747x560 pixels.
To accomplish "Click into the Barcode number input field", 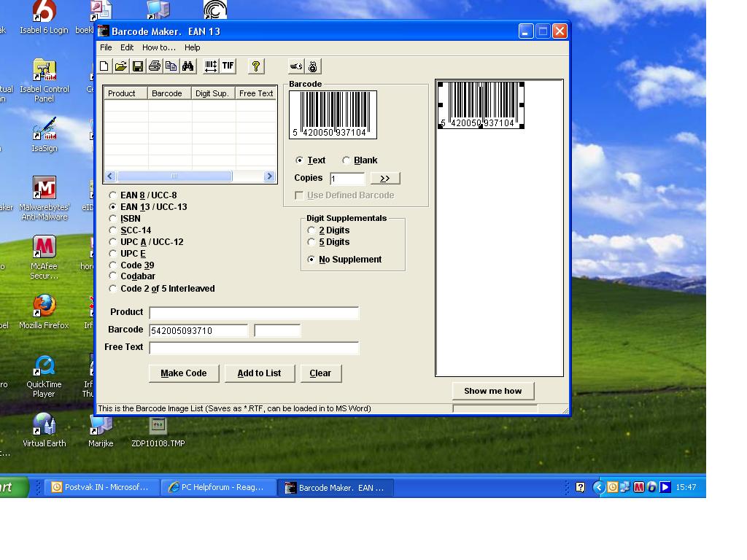I will coord(198,331).
